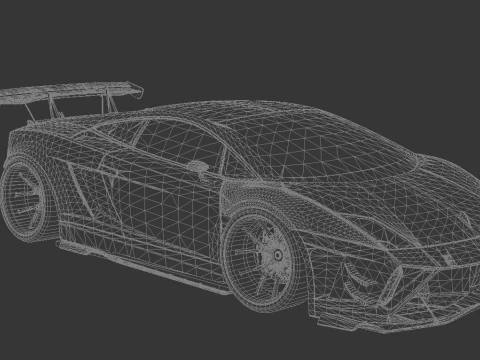Click the rear wheel of the wireframe car
This screenshot has height=360, width=480.
tap(24, 199)
